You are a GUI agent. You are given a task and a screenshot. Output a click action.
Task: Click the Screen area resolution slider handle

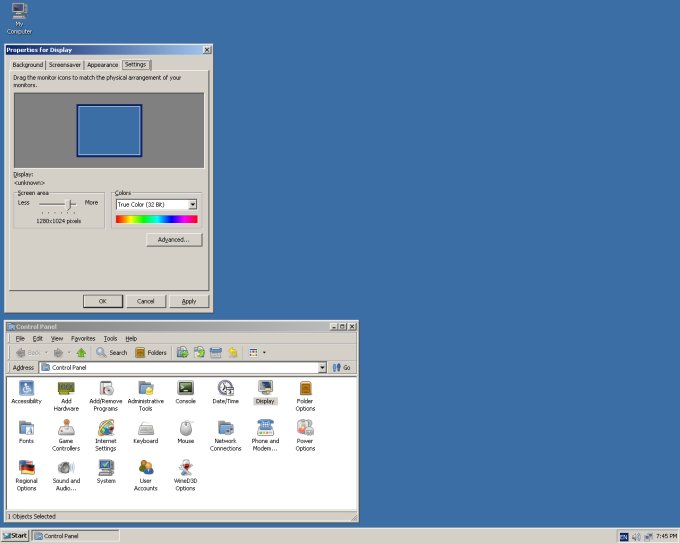tap(69, 204)
